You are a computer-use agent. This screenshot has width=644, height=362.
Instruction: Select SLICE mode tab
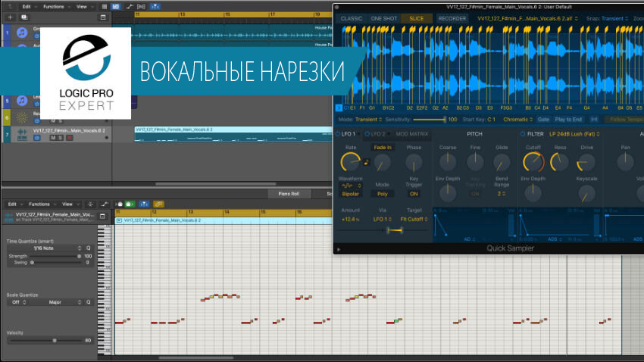(x=417, y=18)
